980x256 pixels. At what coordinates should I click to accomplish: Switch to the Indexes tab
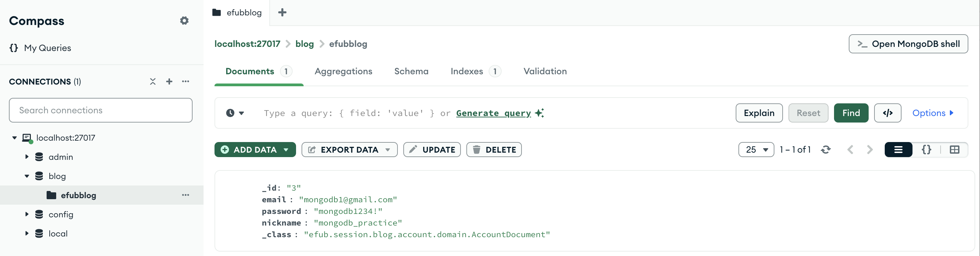point(476,72)
